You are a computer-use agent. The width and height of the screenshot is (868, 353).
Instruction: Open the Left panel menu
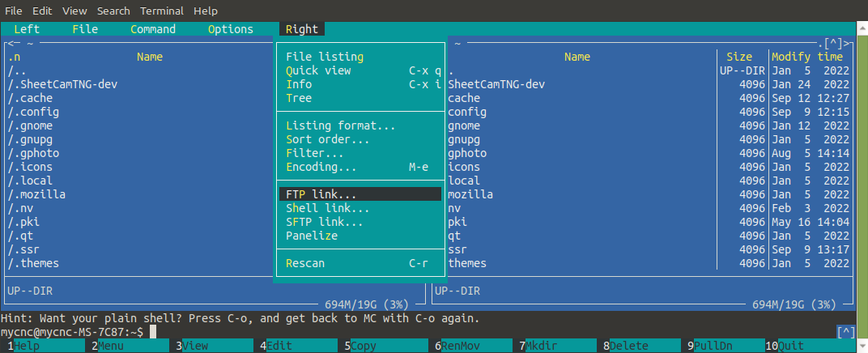26,29
